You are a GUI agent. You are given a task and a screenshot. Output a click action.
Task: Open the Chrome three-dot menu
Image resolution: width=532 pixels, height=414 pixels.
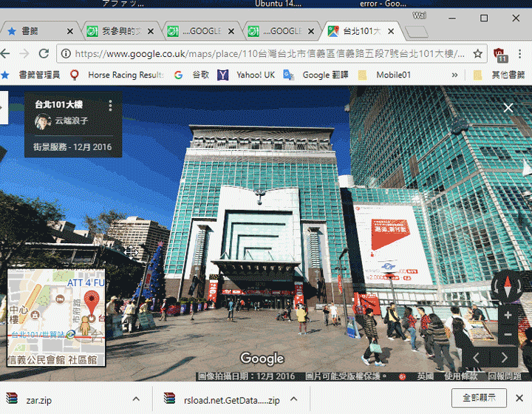pos(519,54)
